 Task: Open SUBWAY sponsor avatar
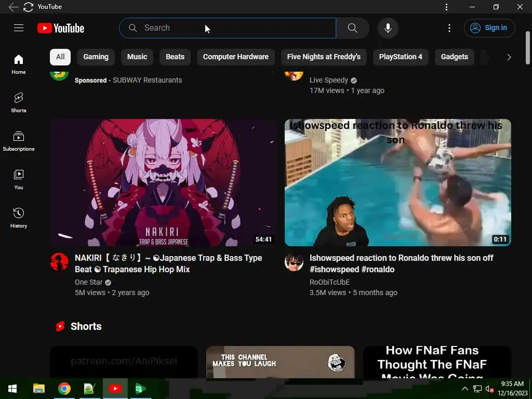[x=59, y=75]
